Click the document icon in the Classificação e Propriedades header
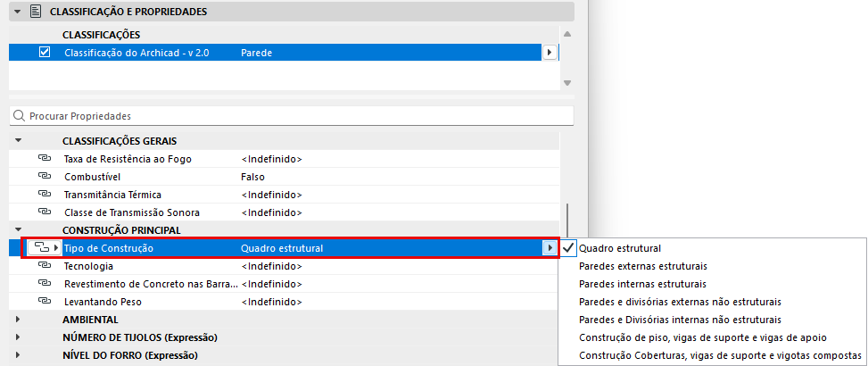Image resolution: width=868 pixels, height=366 pixels. pyautogui.click(x=35, y=12)
